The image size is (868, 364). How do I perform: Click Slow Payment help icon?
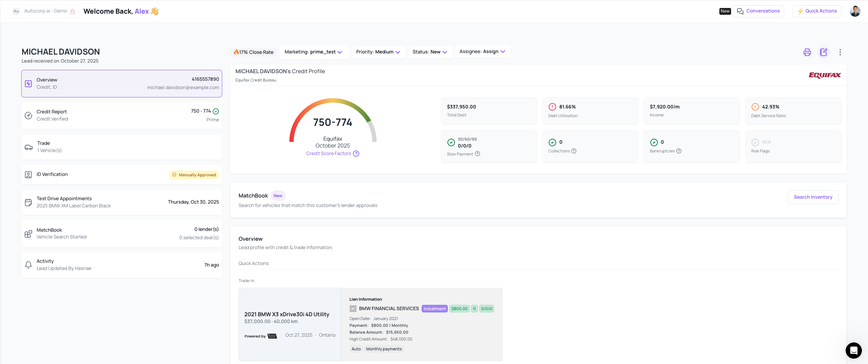tap(477, 154)
